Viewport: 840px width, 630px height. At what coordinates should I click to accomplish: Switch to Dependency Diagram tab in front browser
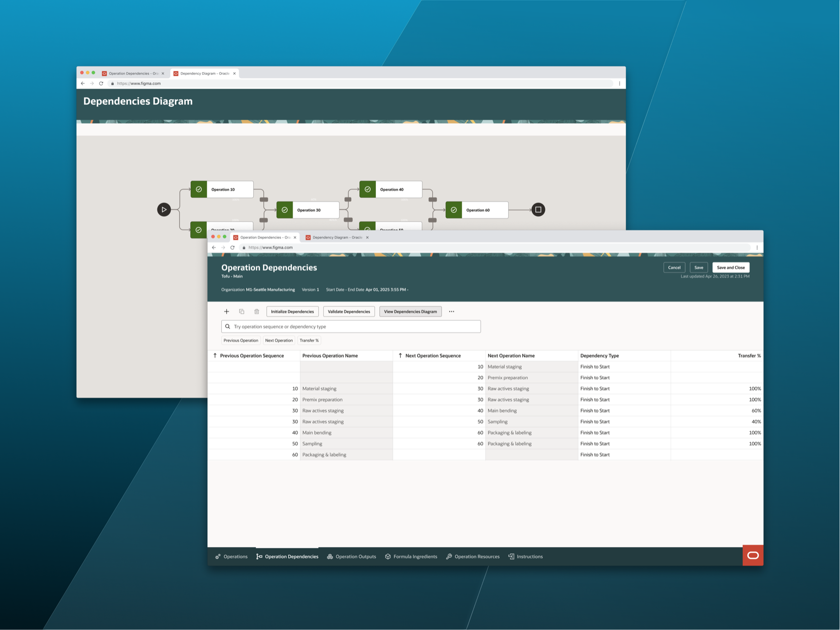(x=337, y=237)
